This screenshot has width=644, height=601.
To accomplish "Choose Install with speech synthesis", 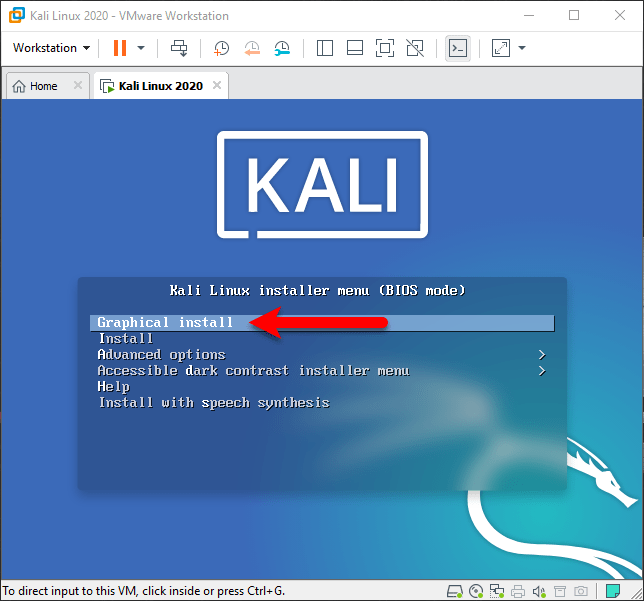I will point(214,403).
